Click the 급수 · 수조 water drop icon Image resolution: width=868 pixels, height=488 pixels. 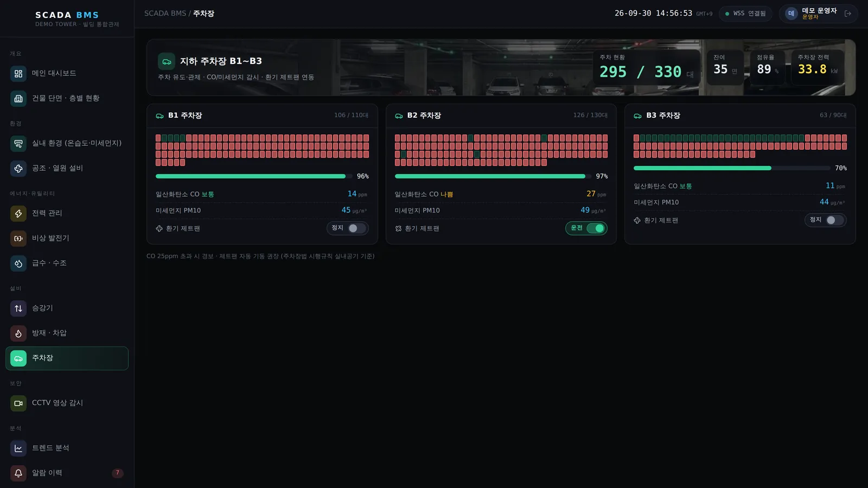(x=18, y=264)
